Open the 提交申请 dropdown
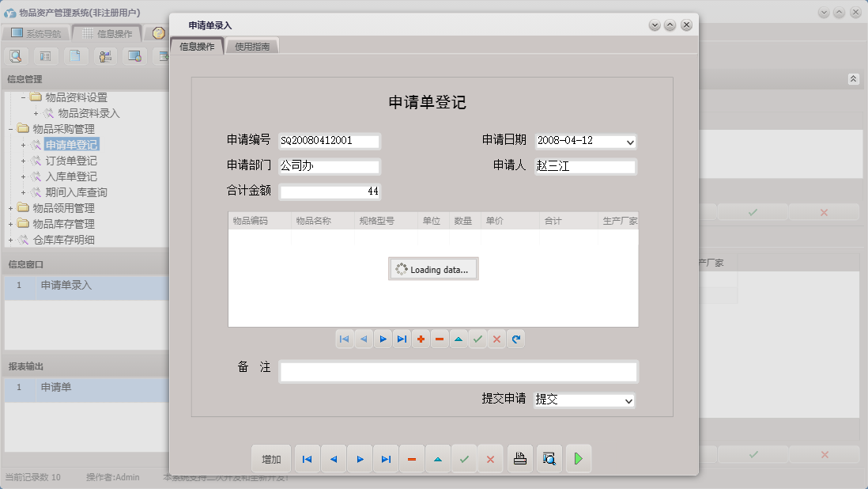 pos(628,400)
